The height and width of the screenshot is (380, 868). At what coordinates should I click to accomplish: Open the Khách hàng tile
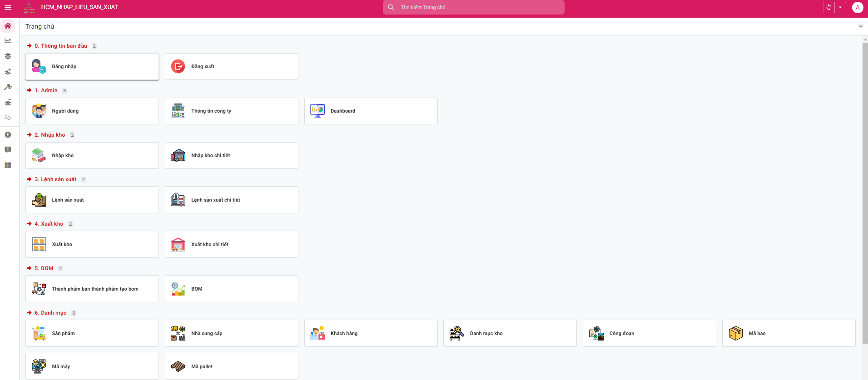coord(371,334)
